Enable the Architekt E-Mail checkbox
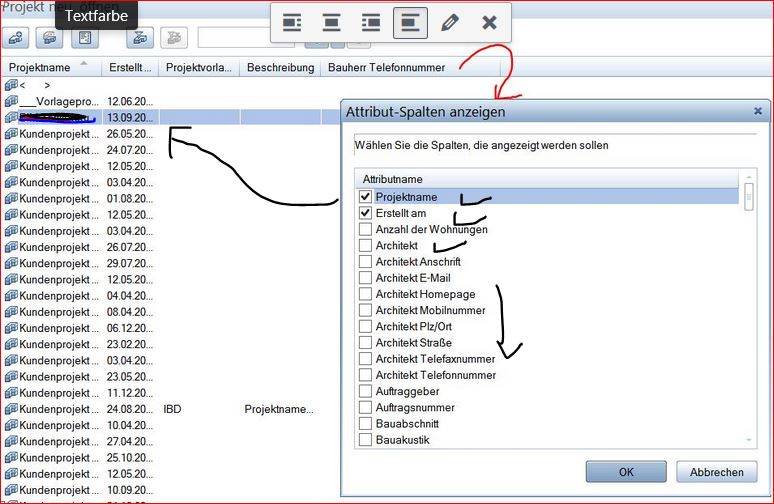 click(365, 278)
